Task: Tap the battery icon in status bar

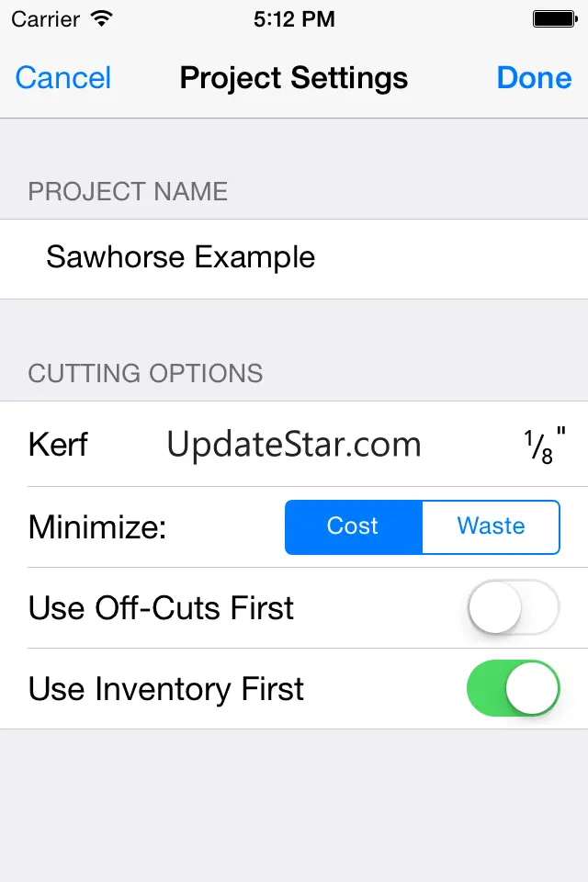Action: (x=554, y=17)
